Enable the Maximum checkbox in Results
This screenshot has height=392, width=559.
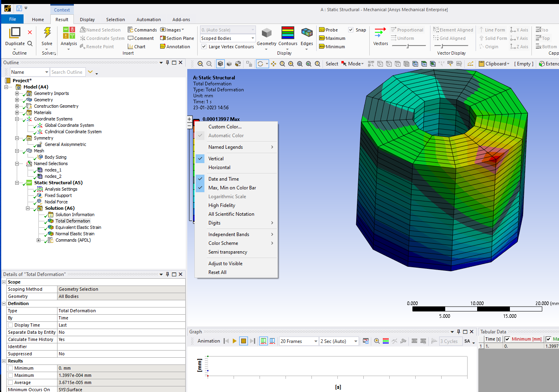point(10,375)
